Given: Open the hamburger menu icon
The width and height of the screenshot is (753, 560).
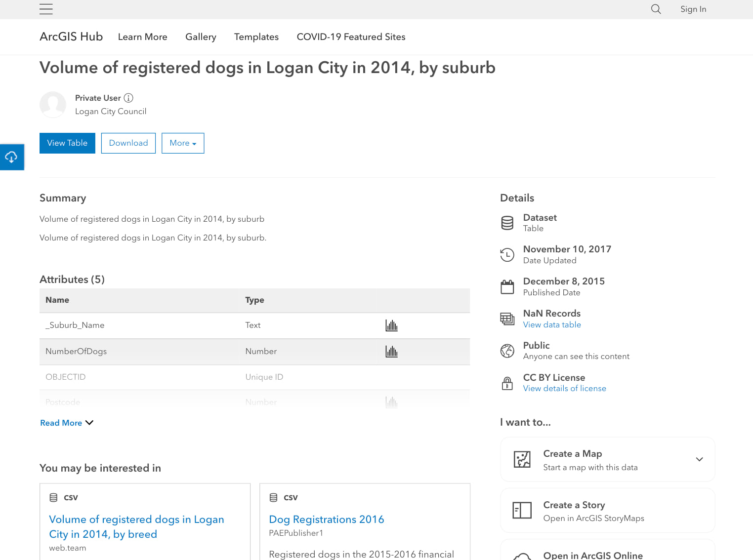Looking at the screenshot, I should click(46, 9).
